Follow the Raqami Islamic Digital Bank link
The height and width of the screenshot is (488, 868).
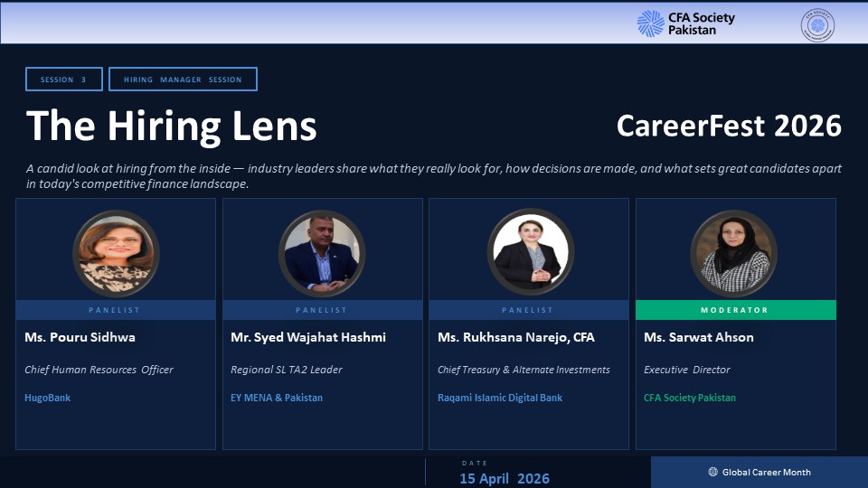pos(500,398)
